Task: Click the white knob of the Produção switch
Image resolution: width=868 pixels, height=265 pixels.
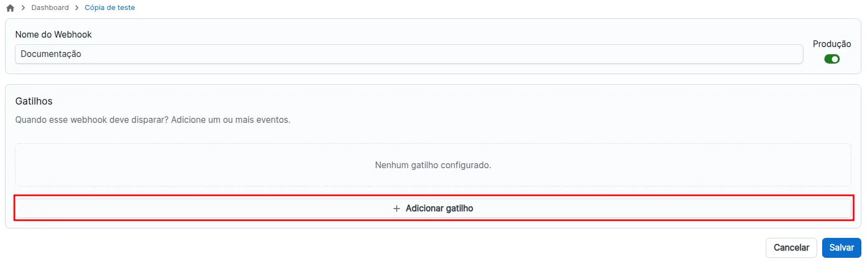Action: 835,59
